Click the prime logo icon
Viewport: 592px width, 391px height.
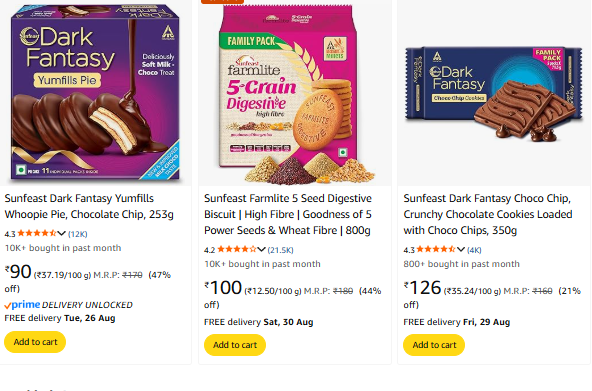pyautogui.click(x=22, y=305)
